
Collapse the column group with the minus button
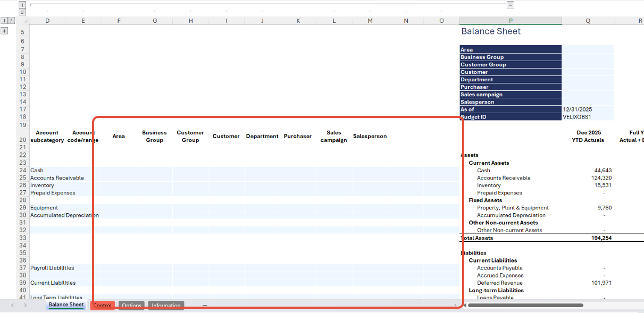pyautogui.click(x=511, y=5)
